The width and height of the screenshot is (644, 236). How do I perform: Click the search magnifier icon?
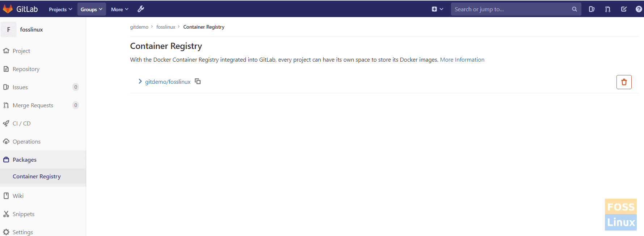pyautogui.click(x=574, y=9)
